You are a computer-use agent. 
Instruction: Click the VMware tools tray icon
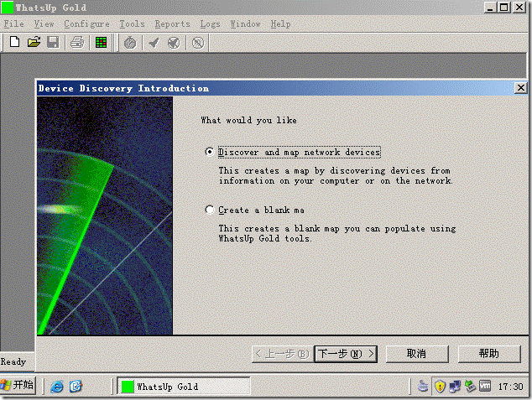pyautogui.click(x=485, y=386)
